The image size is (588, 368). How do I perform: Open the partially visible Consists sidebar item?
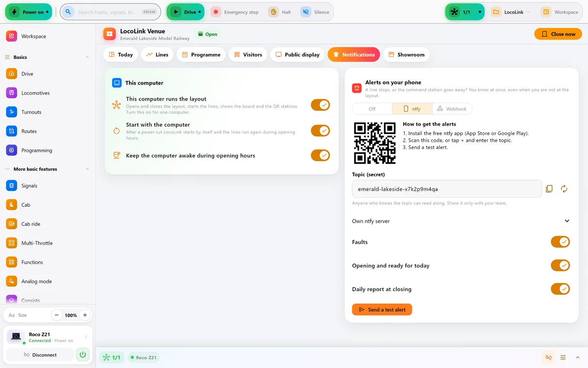(48, 300)
